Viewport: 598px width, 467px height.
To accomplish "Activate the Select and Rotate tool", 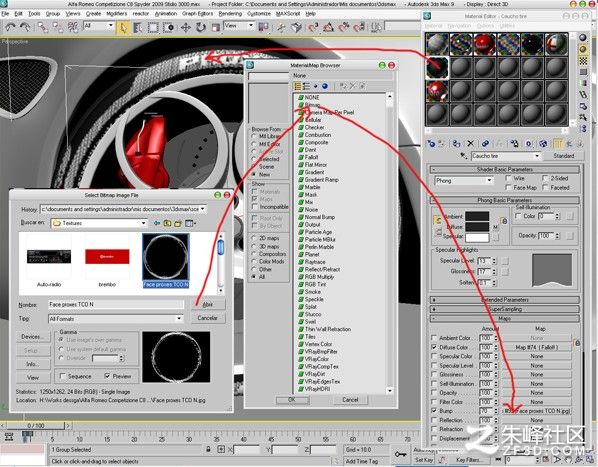I will point(201,27).
